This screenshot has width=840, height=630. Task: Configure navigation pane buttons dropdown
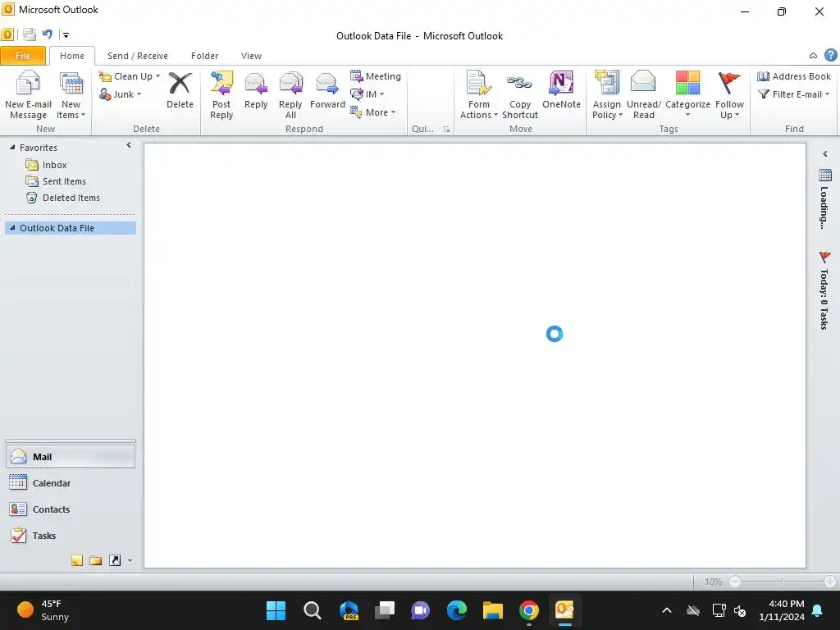(x=130, y=561)
